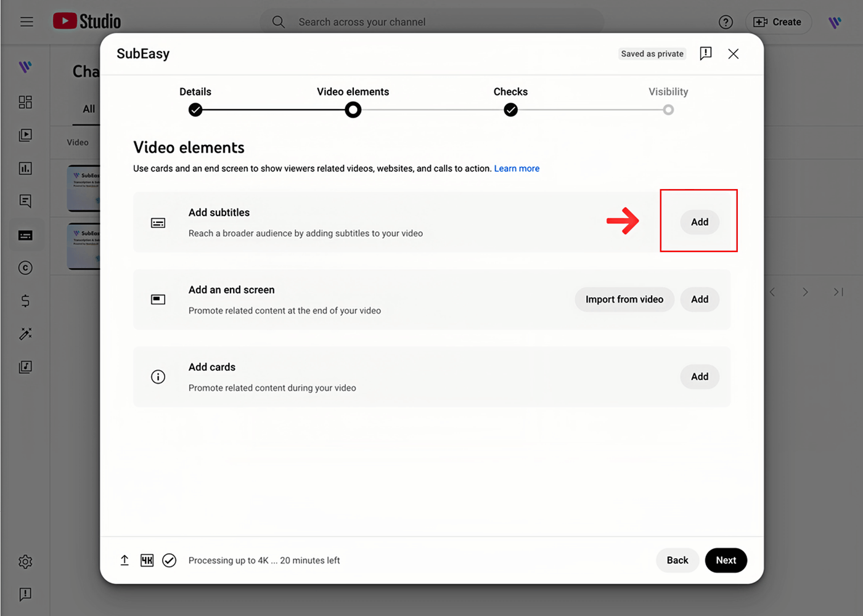The image size is (863, 616).
Task: Click Send feedback icon in sidebar
Action: [25, 594]
